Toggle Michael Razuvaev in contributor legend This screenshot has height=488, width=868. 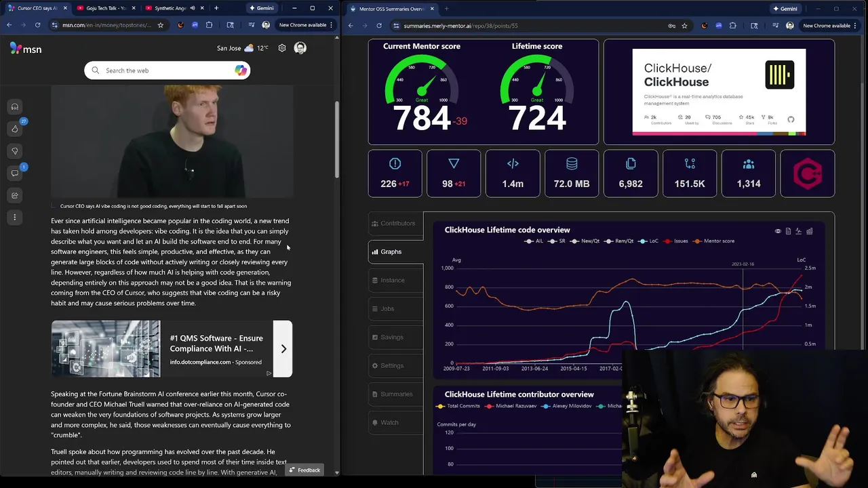pos(511,406)
